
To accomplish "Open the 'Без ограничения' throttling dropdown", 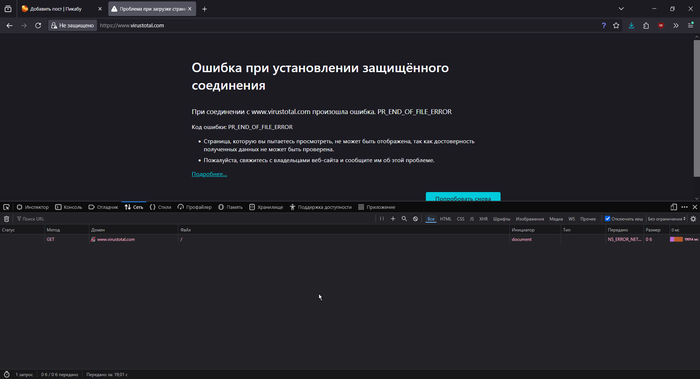I will [x=667, y=219].
